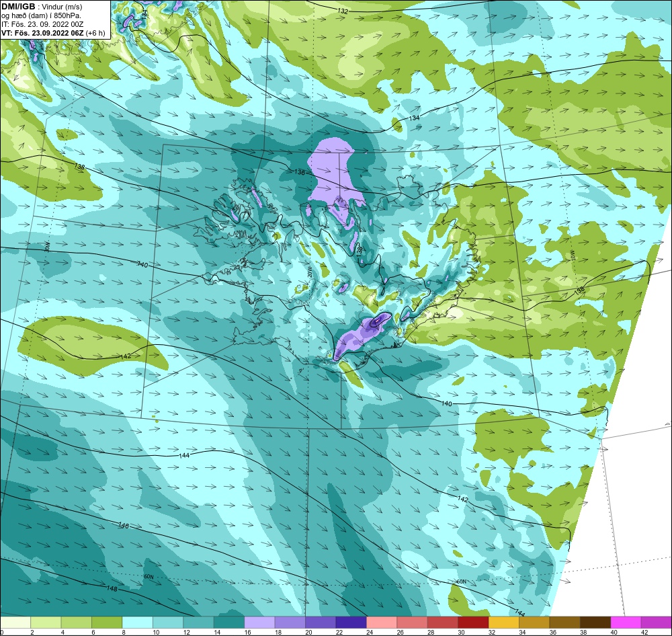Select the 148 contour label
Image resolution: width=672 pixels, height=636 pixels.
(x=112, y=588)
